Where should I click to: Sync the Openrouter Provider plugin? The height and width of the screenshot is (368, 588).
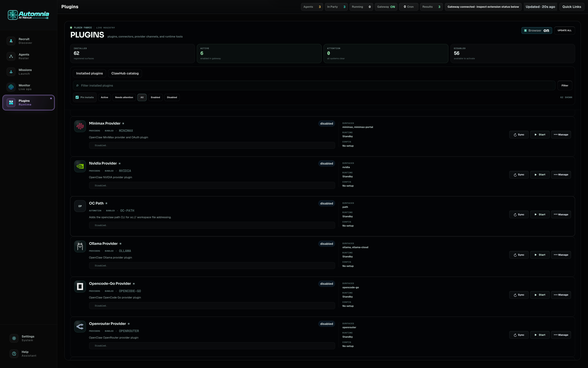(519, 335)
